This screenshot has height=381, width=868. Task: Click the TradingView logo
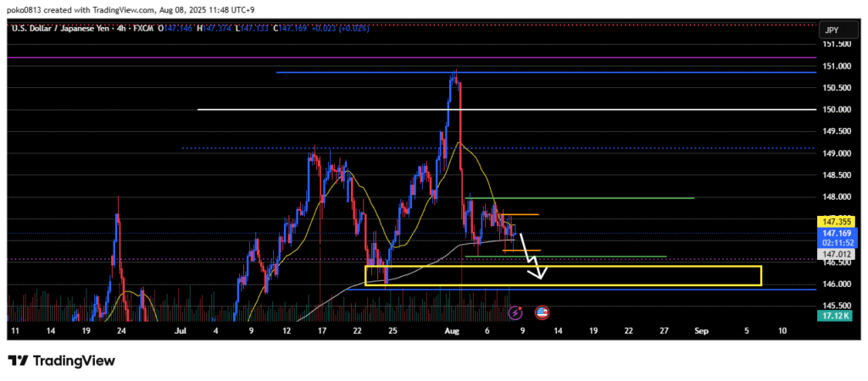[x=18, y=361]
